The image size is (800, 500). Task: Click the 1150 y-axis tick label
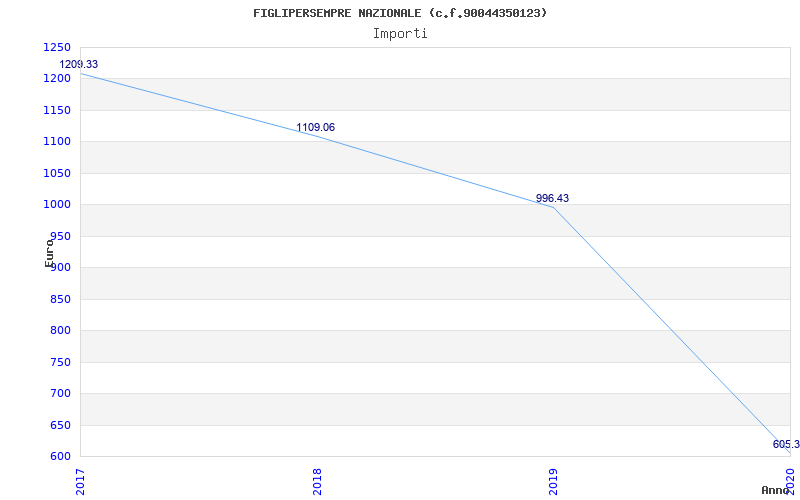pyautogui.click(x=57, y=110)
